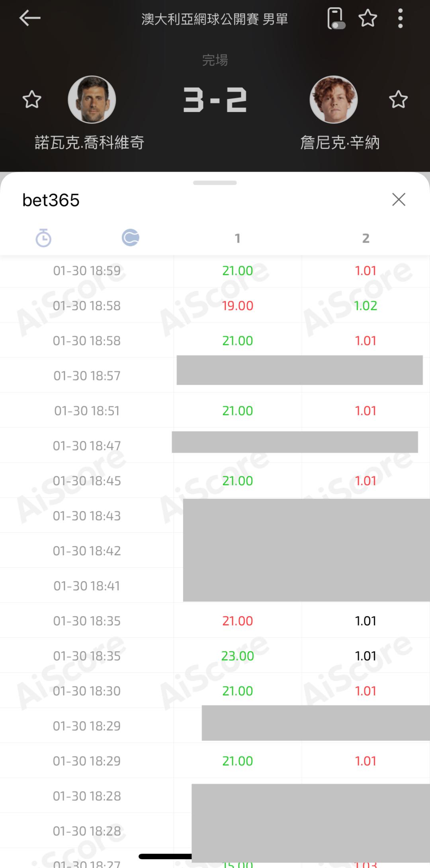Select column header 2
This screenshot has height=868, width=430.
click(365, 238)
